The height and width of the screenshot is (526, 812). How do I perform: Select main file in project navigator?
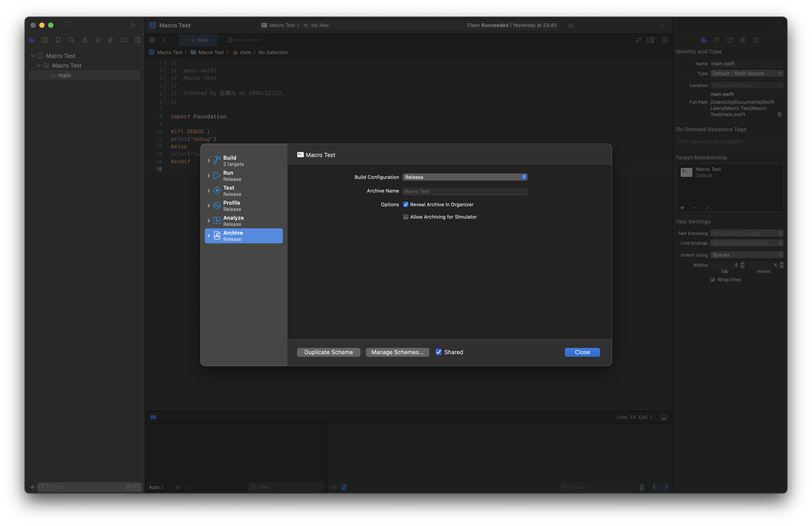[x=85, y=75]
